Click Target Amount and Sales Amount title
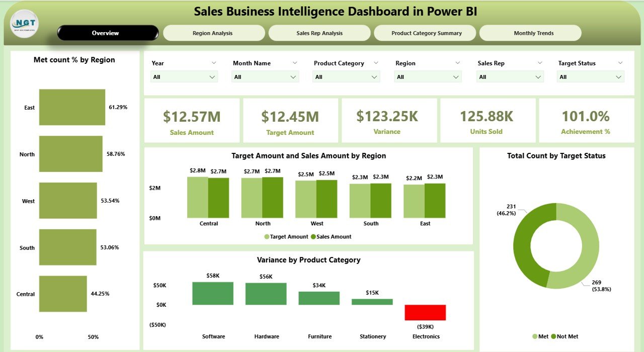The height and width of the screenshot is (352, 644). click(308, 156)
